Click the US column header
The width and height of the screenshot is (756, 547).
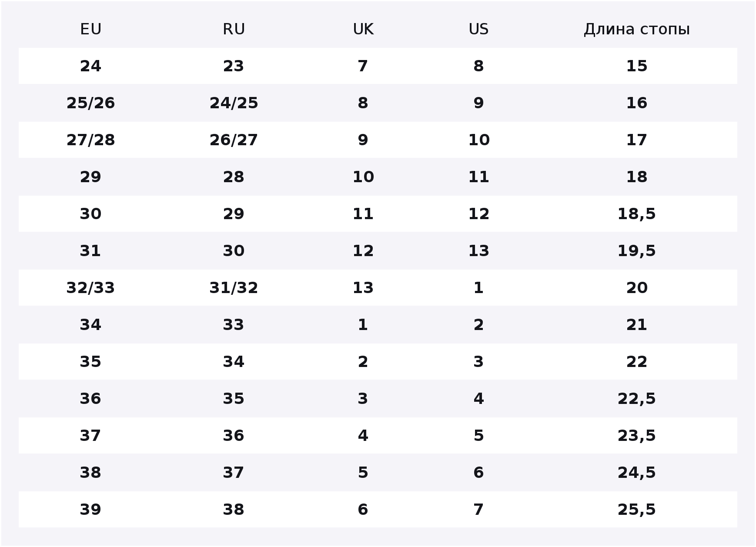click(x=478, y=29)
